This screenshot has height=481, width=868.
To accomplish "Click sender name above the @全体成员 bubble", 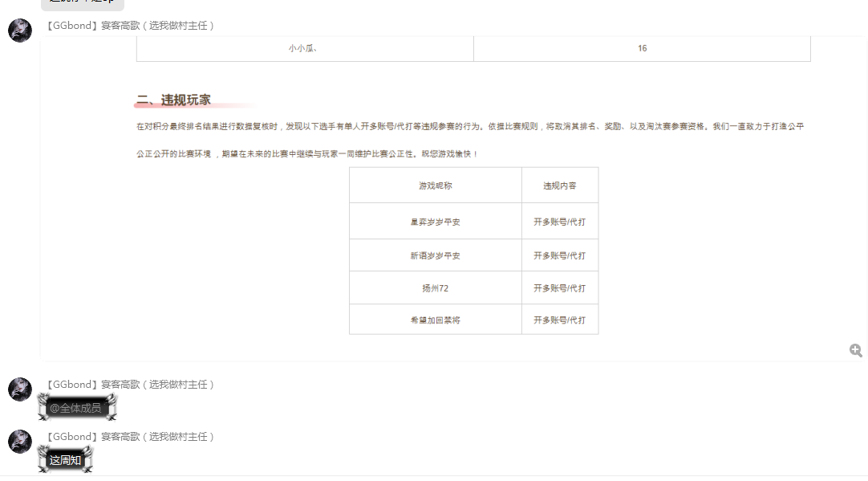I will point(131,385).
